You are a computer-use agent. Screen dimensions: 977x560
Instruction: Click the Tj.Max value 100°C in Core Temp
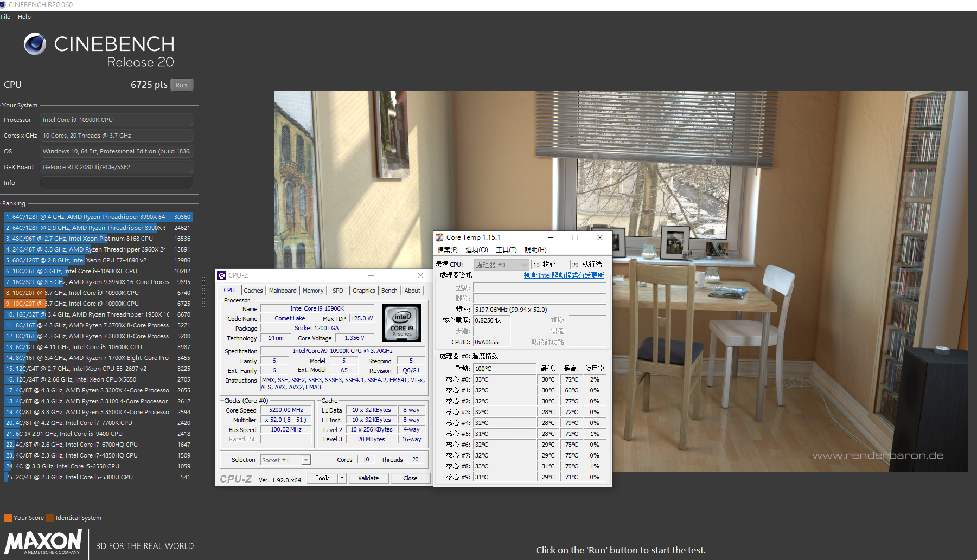505,369
